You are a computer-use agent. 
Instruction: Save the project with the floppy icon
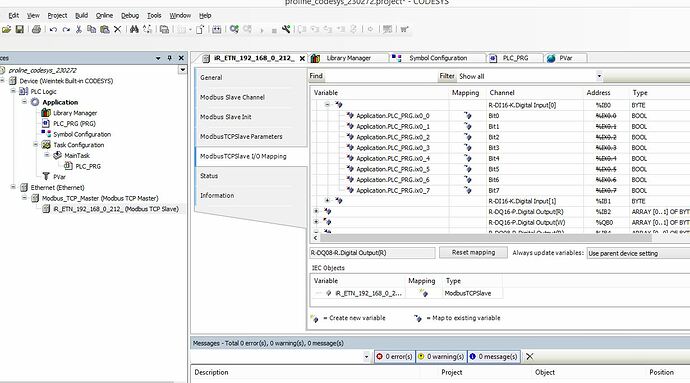[19, 29]
